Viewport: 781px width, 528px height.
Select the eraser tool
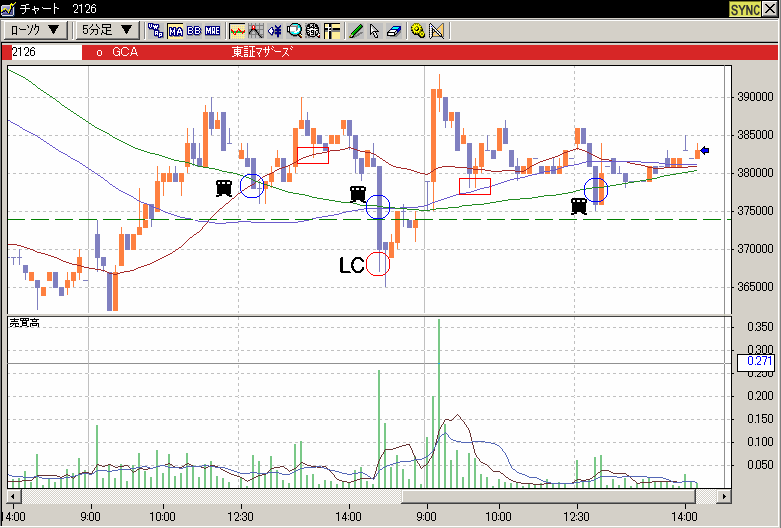coord(393,31)
